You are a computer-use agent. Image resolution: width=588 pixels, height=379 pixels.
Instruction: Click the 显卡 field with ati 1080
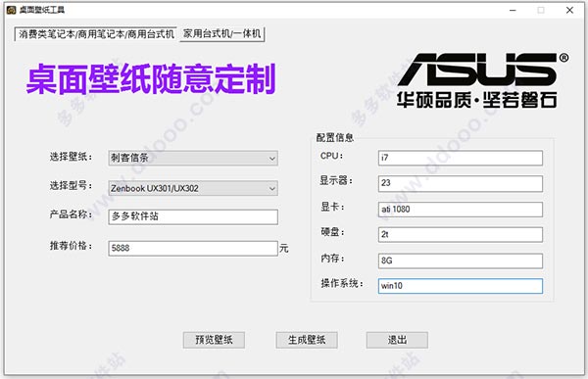(461, 210)
